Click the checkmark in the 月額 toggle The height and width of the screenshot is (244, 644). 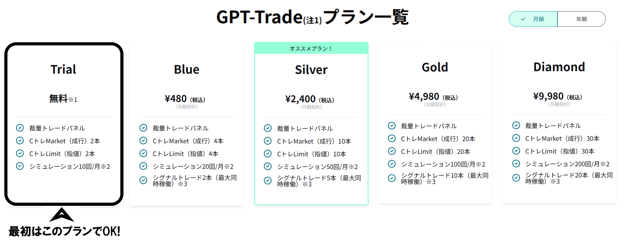523,19
